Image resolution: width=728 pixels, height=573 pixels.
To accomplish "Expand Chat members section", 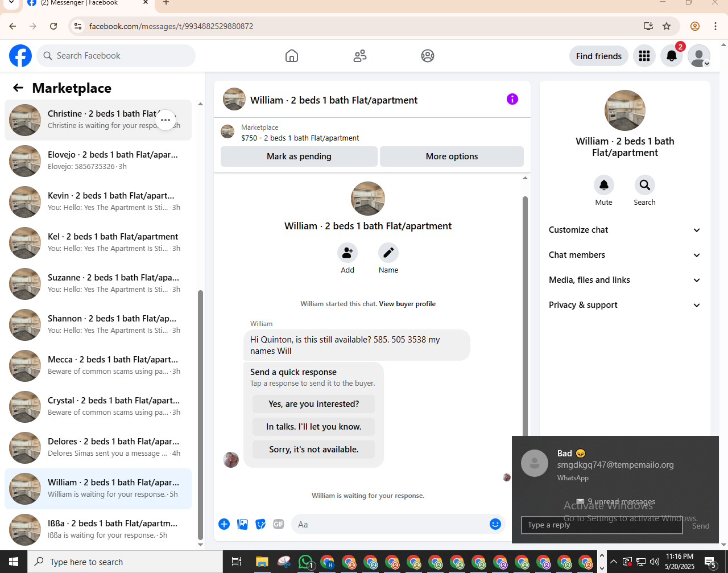I will [x=625, y=255].
